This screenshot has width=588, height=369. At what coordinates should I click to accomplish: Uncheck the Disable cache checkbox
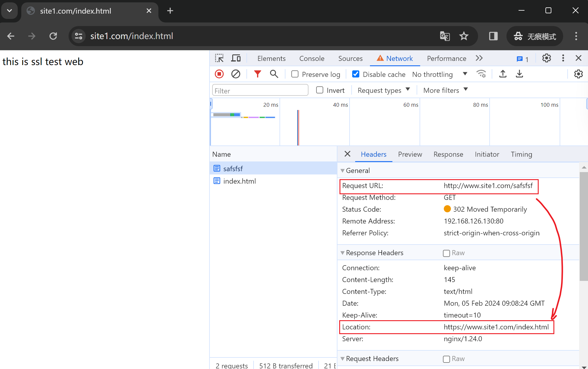pos(356,74)
